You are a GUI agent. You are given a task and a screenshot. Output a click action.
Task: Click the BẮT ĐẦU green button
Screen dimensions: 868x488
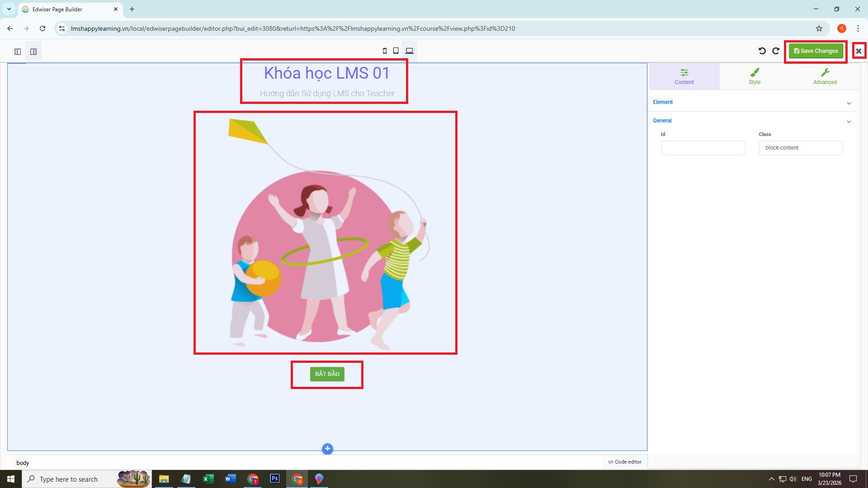tap(327, 374)
